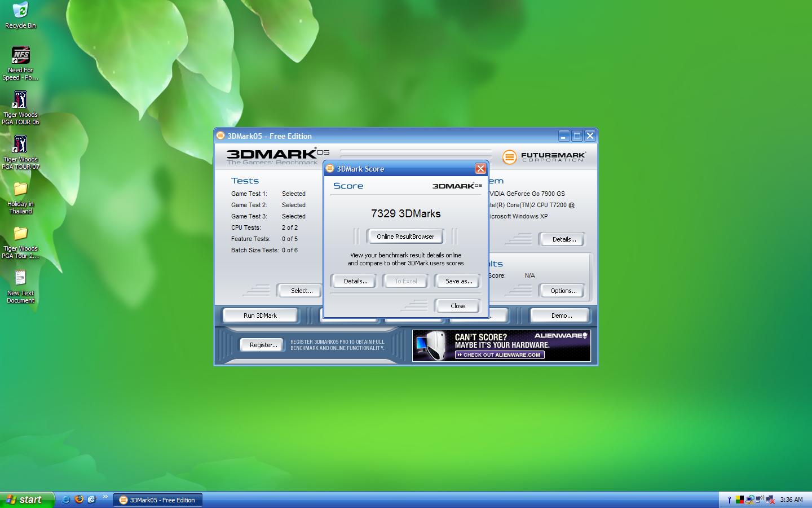Open the New Text Document file
This screenshot has width=812, height=508.
20,287
